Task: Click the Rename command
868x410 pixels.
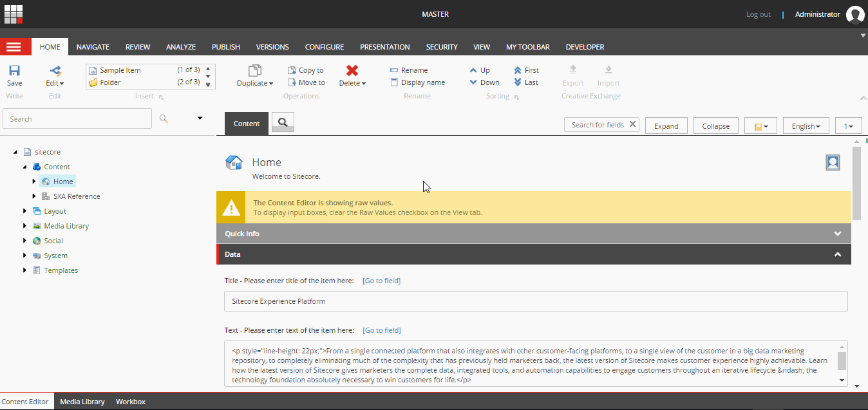Action: coord(409,70)
